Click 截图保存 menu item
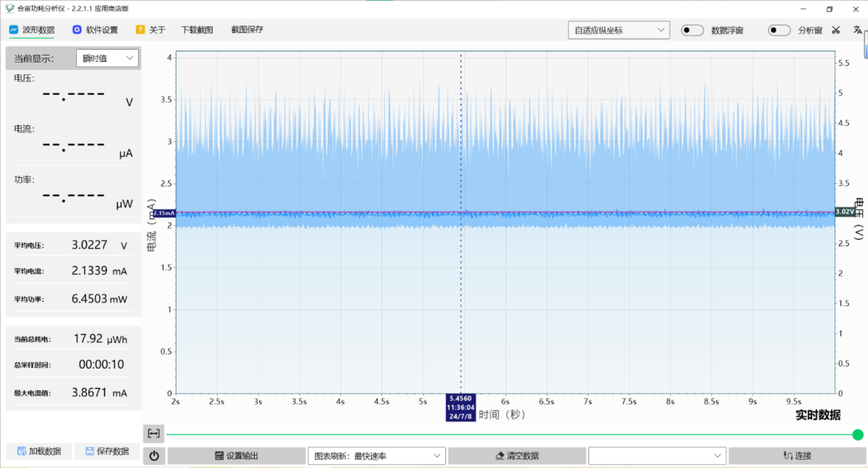This screenshot has width=868, height=468. (247, 30)
